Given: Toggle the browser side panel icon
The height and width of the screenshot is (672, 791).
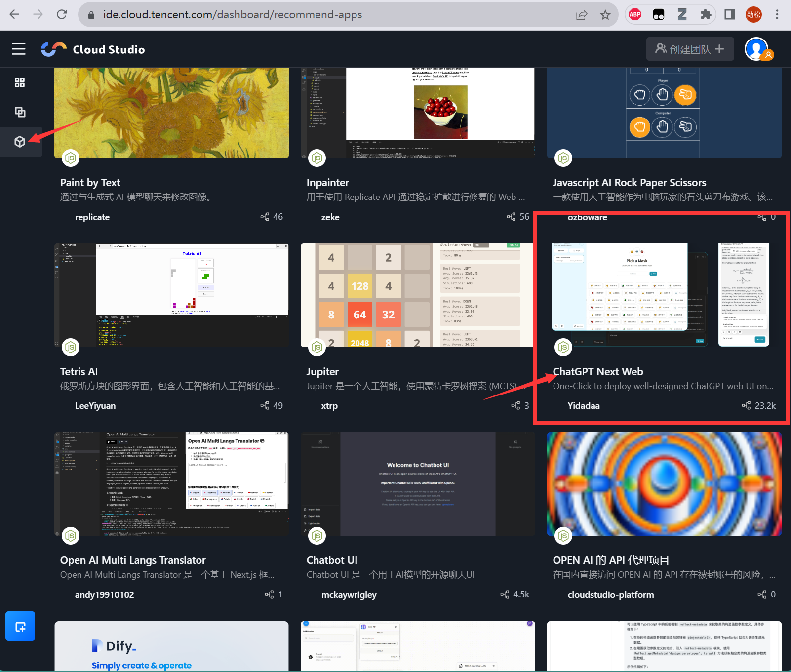Looking at the screenshot, I should click(x=730, y=14).
